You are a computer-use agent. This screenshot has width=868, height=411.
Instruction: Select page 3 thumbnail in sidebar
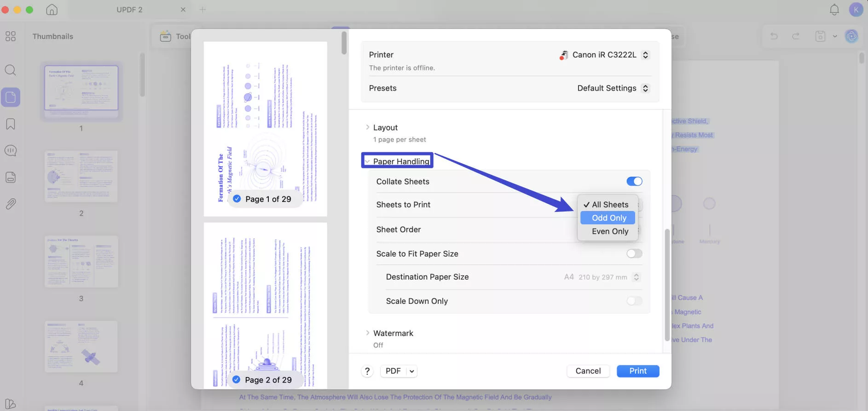(81, 262)
